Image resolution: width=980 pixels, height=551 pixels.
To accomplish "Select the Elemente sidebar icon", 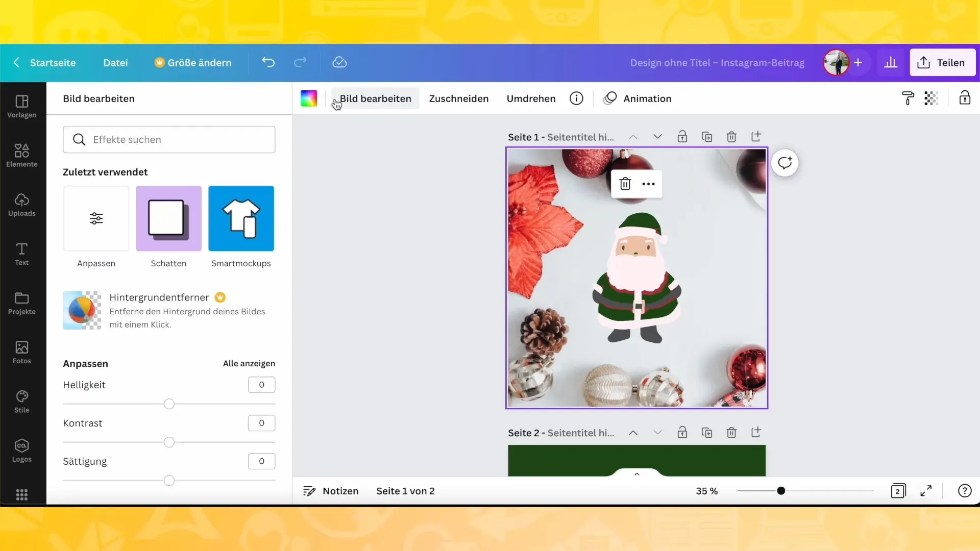I will pos(21,156).
